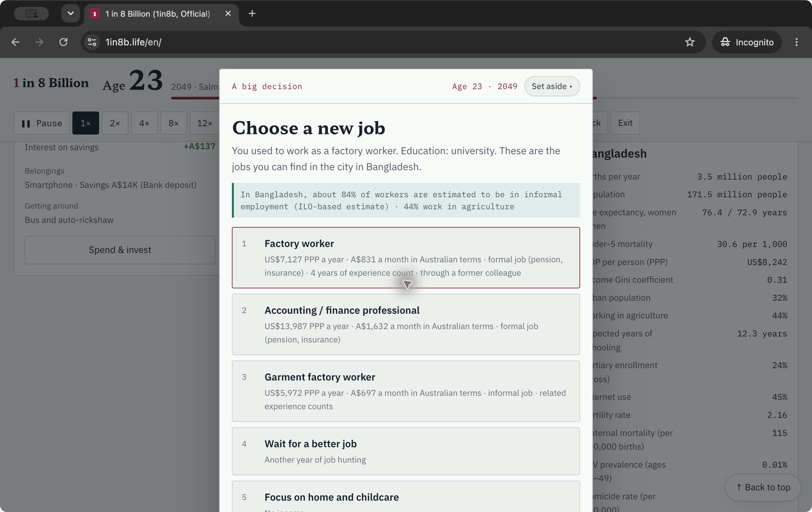The image size is (812, 512).
Task: Close the 1 in 8 Billion tab
Action: [x=228, y=13]
